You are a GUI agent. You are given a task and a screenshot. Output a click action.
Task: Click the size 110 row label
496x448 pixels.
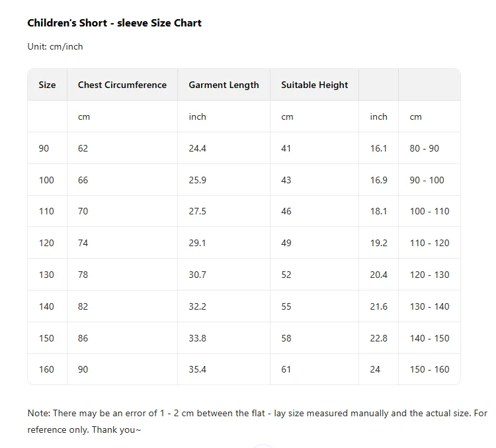point(46,211)
